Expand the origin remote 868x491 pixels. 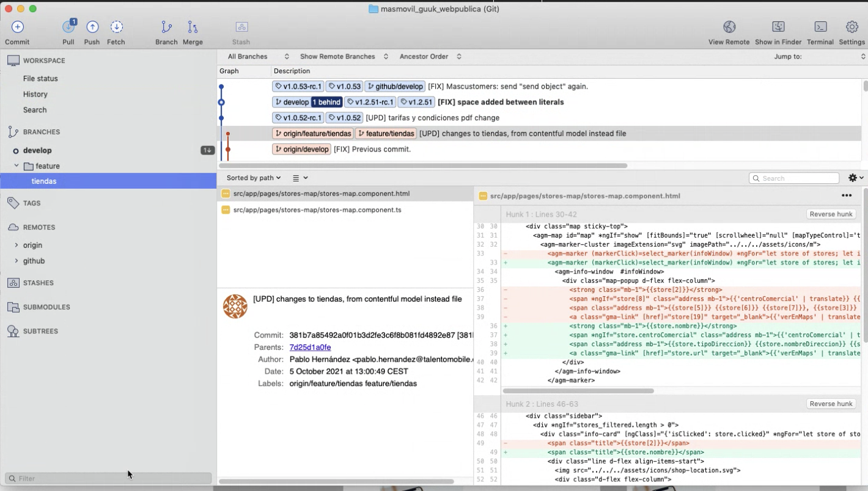point(17,245)
